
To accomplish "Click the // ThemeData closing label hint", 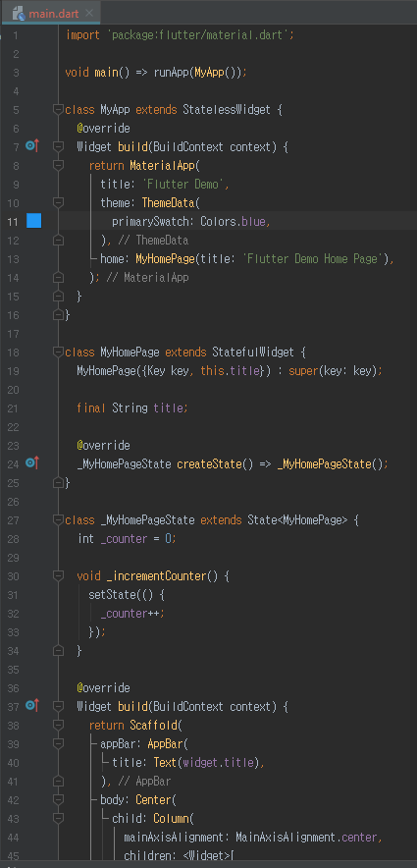I will [x=153, y=241].
